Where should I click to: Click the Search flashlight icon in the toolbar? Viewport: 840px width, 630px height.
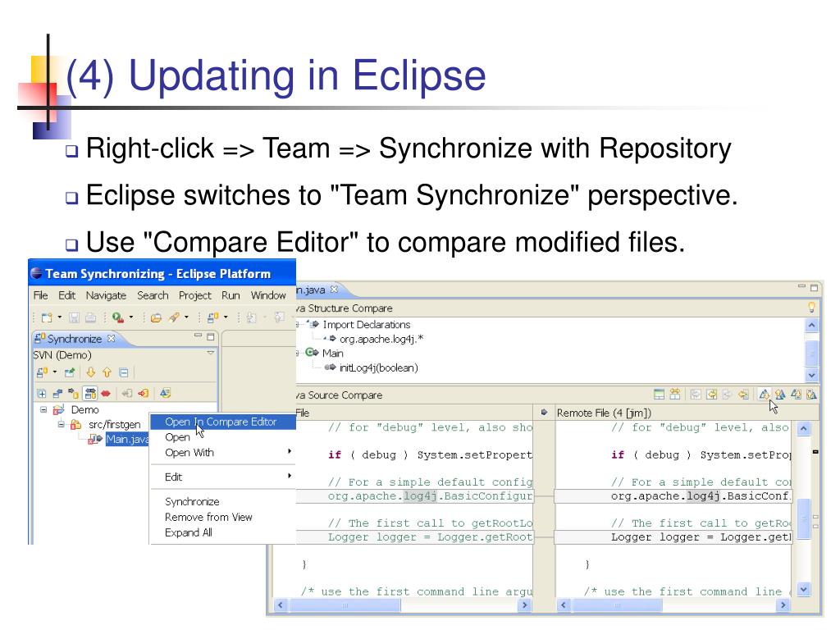(x=174, y=317)
